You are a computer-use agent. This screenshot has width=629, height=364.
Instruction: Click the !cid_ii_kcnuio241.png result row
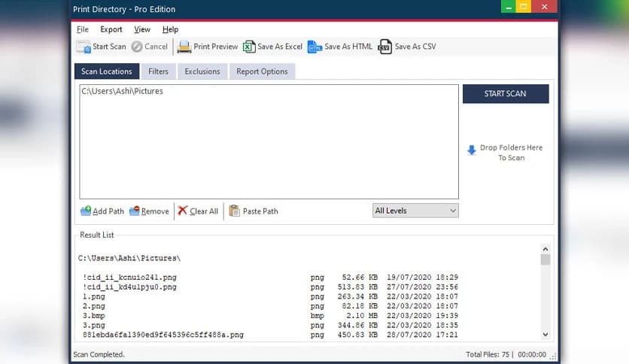click(x=270, y=278)
